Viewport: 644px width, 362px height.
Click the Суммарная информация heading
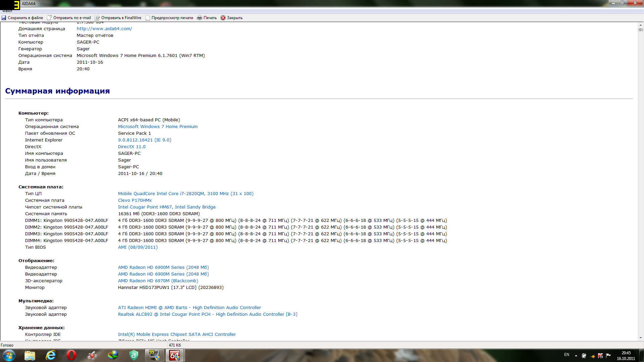57,91
